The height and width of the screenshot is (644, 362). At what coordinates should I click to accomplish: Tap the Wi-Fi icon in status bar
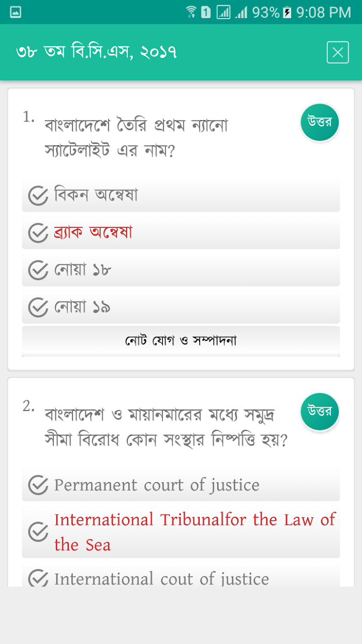(x=191, y=12)
